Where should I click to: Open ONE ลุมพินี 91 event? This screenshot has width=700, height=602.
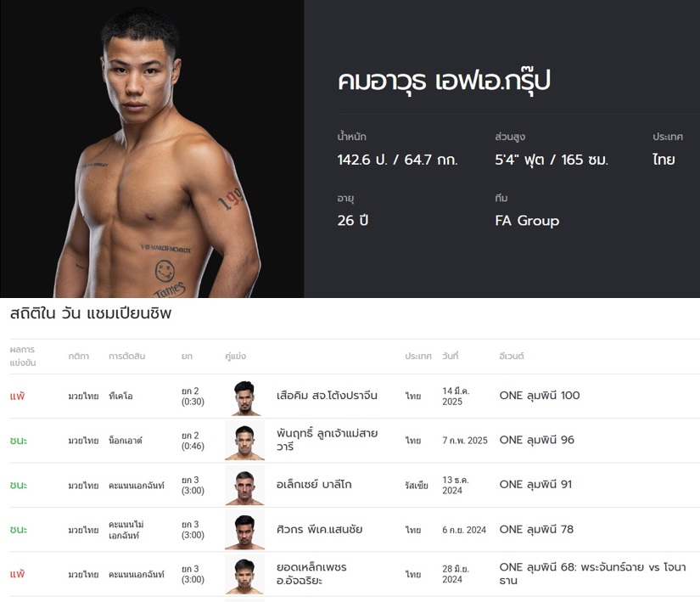click(535, 485)
